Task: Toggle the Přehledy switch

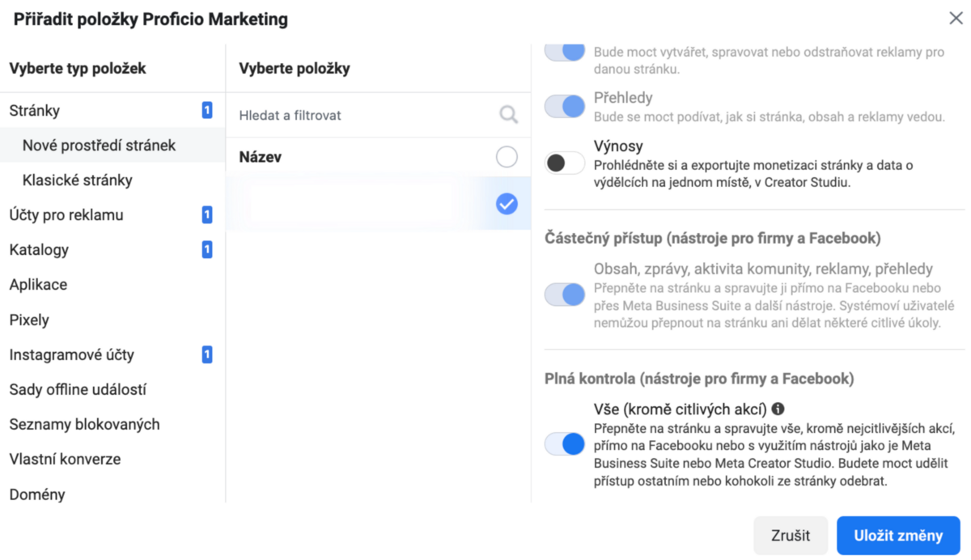Action: tap(564, 106)
